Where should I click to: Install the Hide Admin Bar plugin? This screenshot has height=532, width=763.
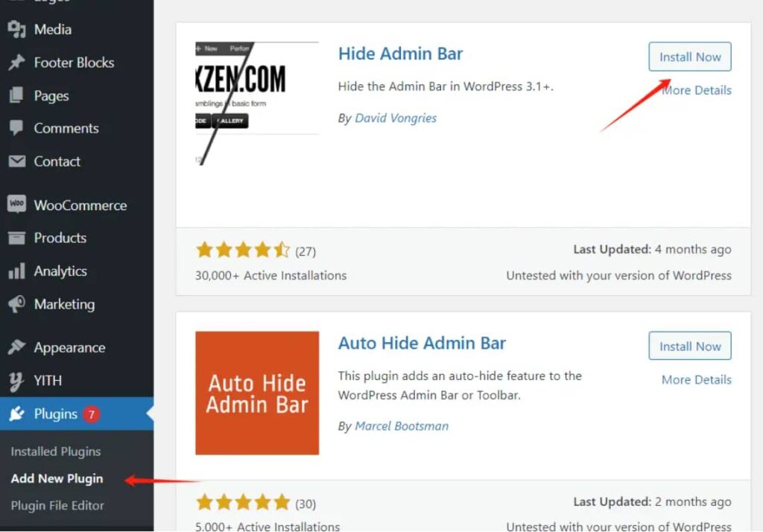coord(689,57)
